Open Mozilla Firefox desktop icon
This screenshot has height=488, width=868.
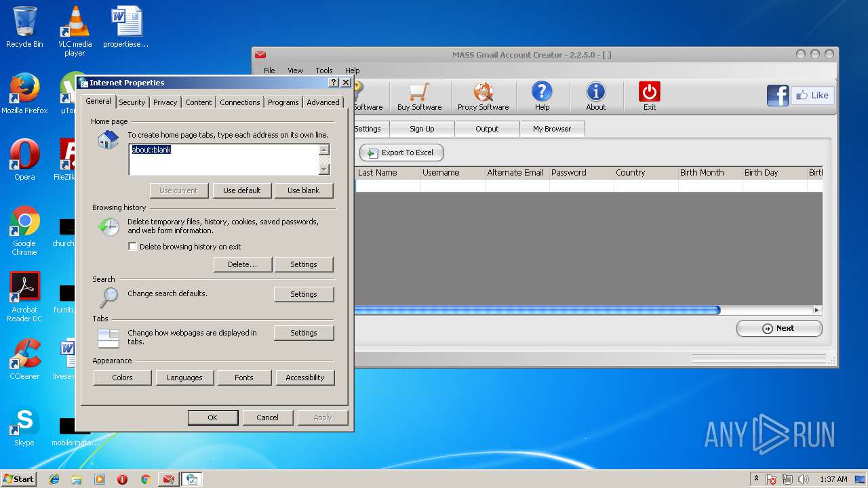pos(24,94)
